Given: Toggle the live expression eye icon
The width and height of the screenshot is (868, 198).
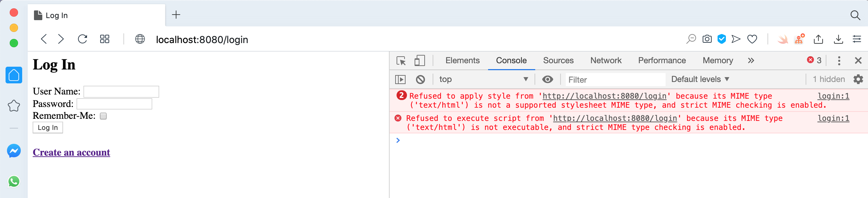Looking at the screenshot, I should point(548,79).
